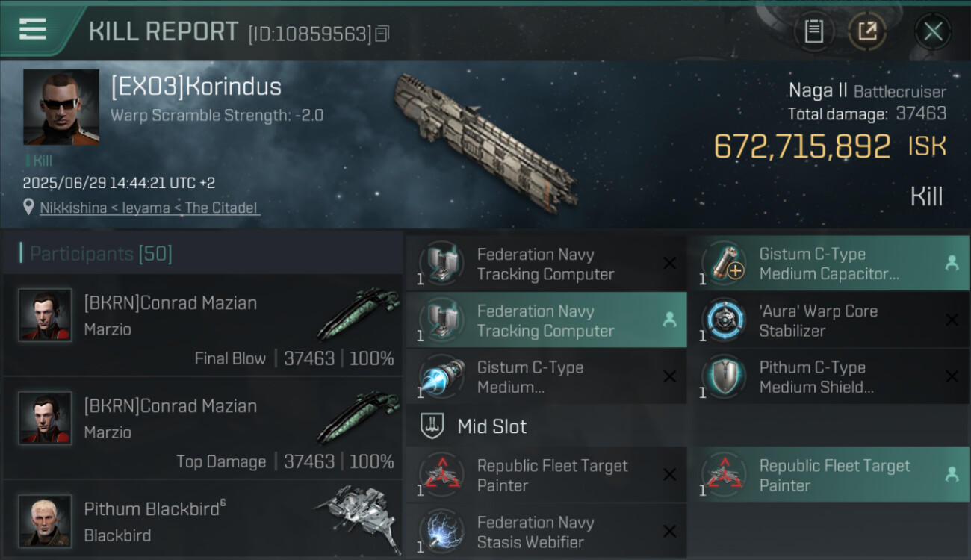Close the kill report window
The width and height of the screenshot is (971, 560).
(x=933, y=31)
